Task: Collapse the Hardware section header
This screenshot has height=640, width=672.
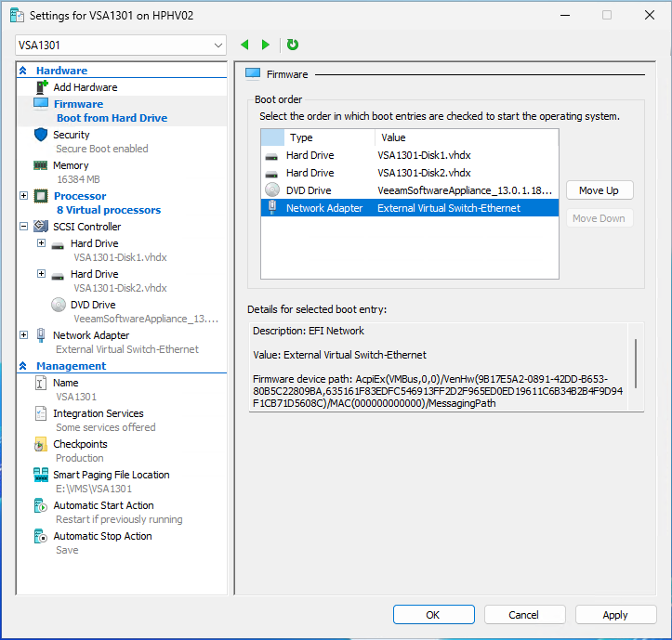Action: [23, 71]
